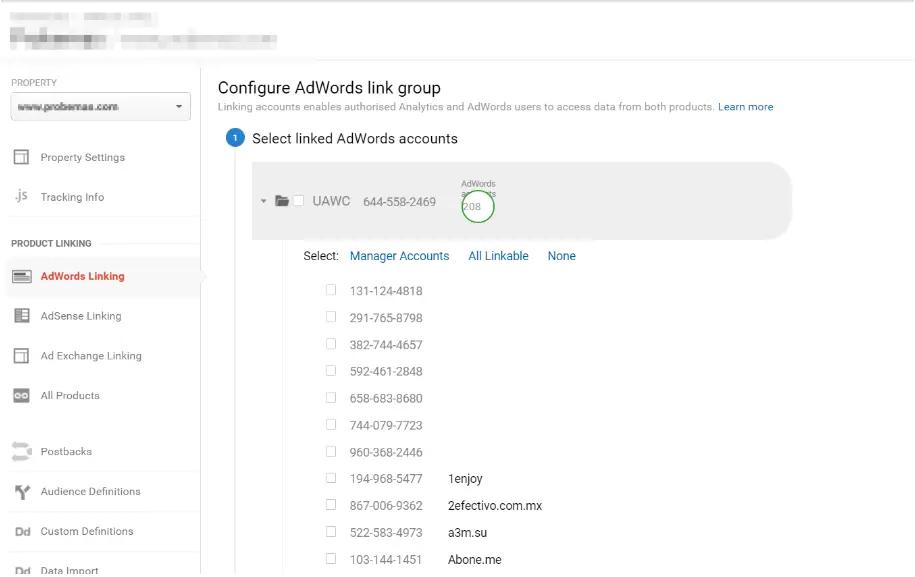Check account 131-124-4818
This screenshot has height=577, width=915.
click(x=331, y=290)
